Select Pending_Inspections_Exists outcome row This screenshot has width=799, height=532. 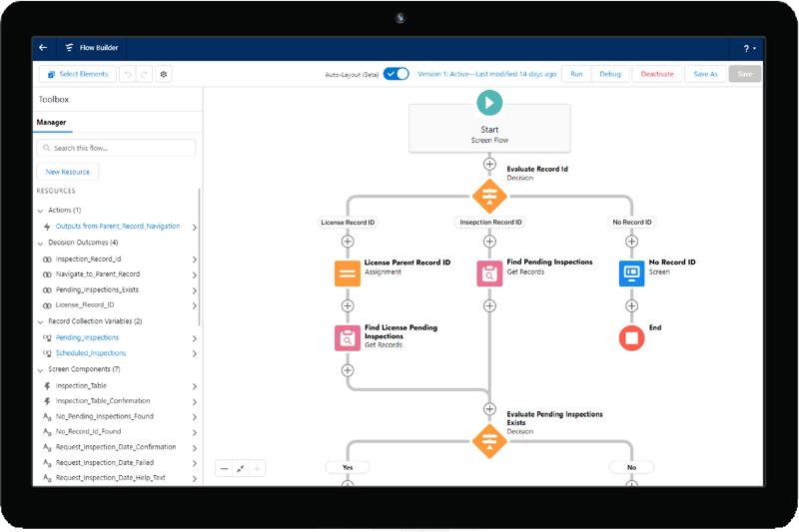(117, 289)
